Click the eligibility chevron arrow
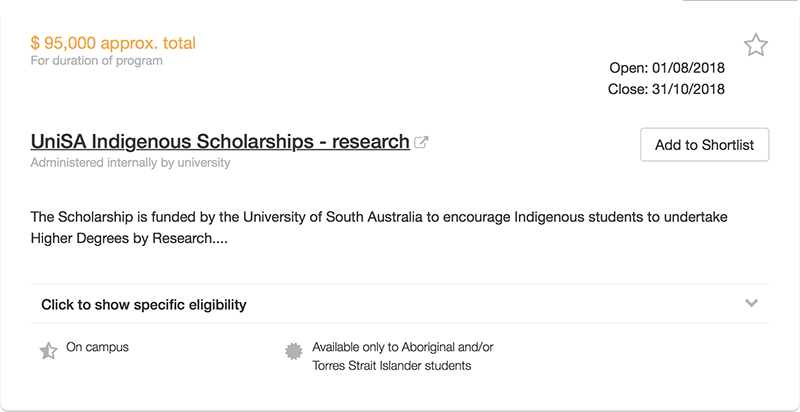The width and height of the screenshot is (800, 412). pyautogui.click(x=752, y=303)
